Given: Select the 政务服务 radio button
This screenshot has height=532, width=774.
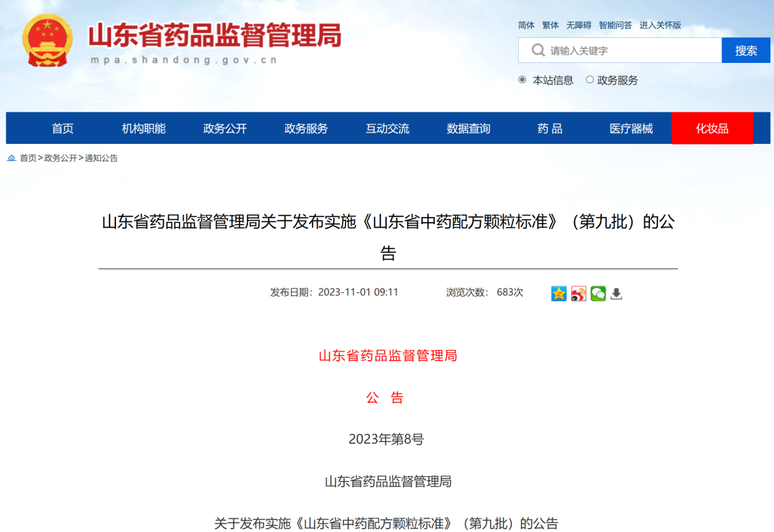Looking at the screenshot, I should pyautogui.click(x=589, y=79).
